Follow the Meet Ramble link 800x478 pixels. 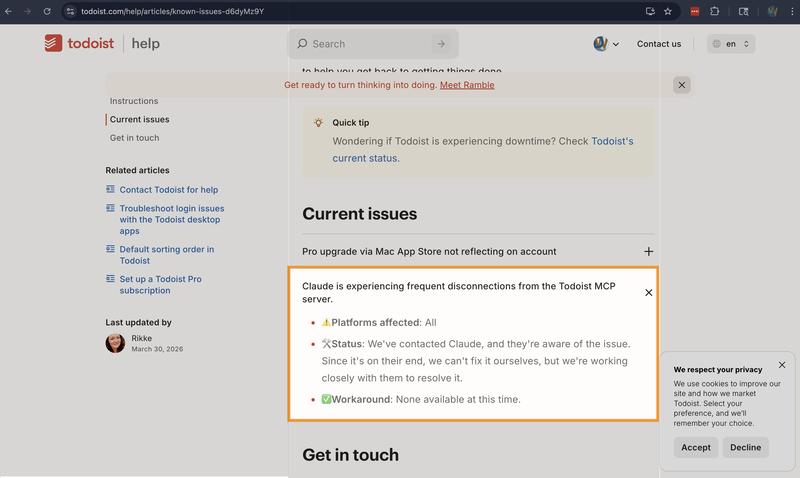click(467, 85)
